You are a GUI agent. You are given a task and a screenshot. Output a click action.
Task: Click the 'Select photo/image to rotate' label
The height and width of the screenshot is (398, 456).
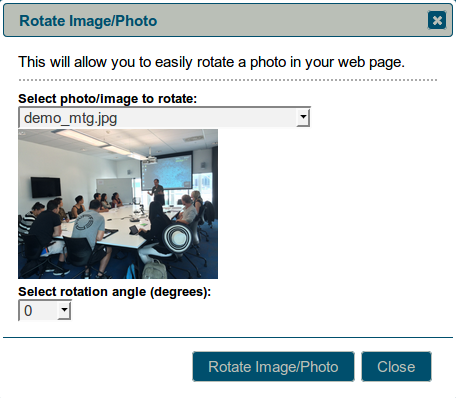click(108, 99)
